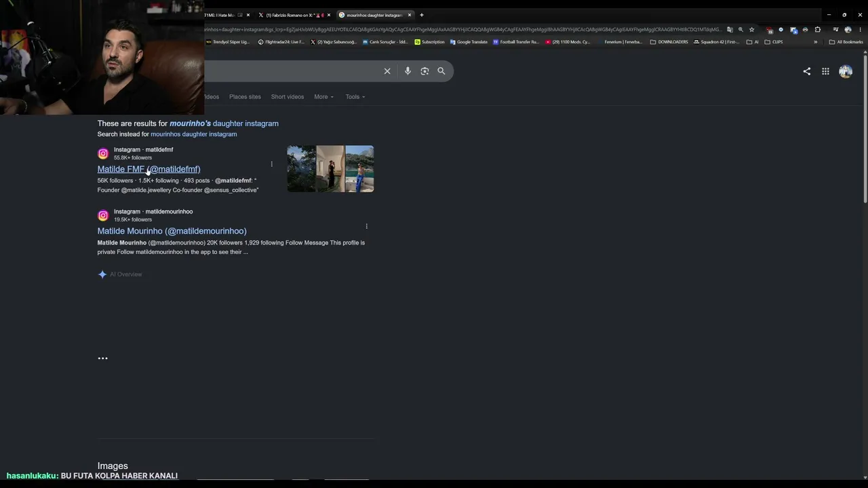
Task: Close the T1ME: I Hate Mo tab
Action: [x=248, y=15]
